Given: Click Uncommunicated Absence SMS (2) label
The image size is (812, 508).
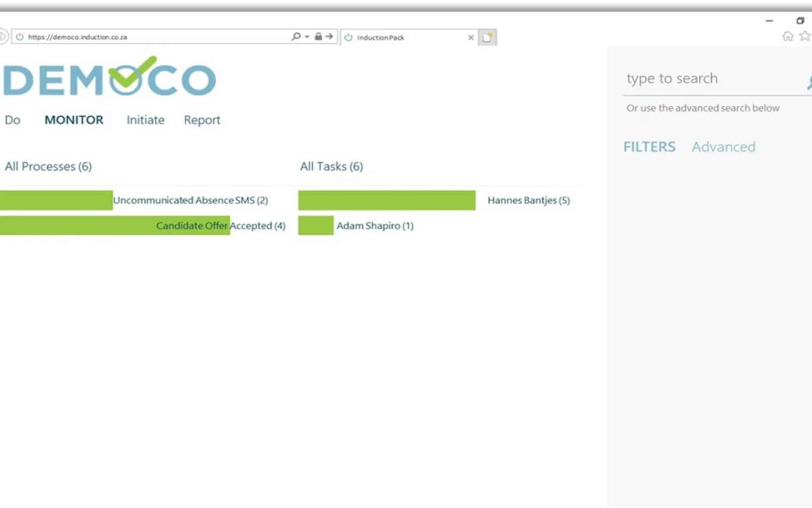Looking at the screenshot, I should point(191,200).
